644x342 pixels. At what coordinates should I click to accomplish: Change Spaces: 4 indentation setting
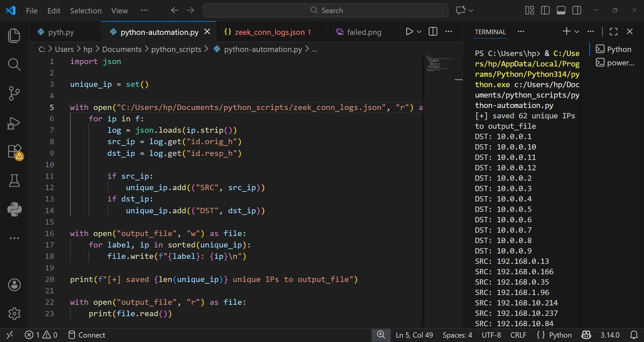tap(457, 335)
